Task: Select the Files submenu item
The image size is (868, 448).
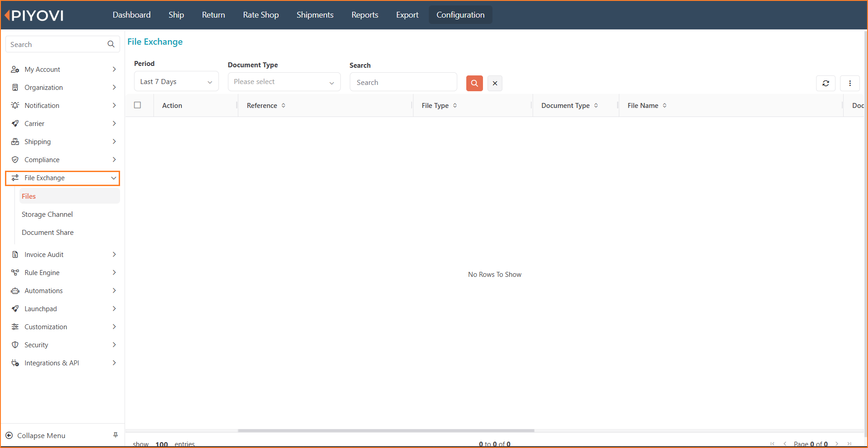Action: click(70, 196)
